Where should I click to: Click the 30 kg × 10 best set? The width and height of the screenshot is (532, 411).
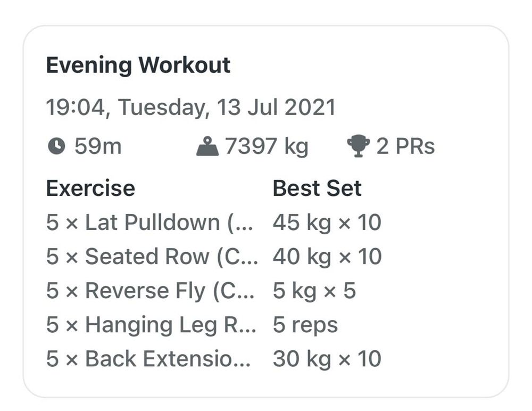click(x=327, y=359)
